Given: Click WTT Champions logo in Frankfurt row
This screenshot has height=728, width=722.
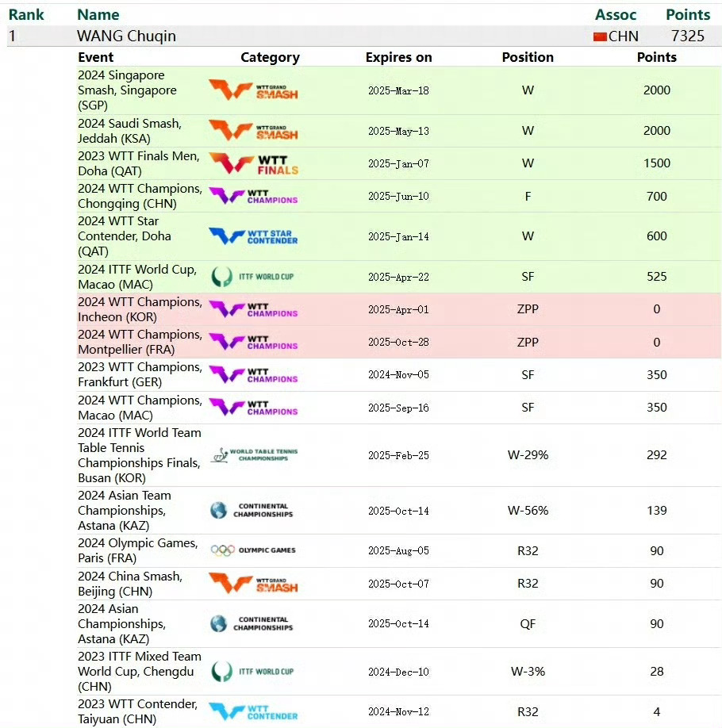Looking at the screenshot, I should [x=253, y=374].
